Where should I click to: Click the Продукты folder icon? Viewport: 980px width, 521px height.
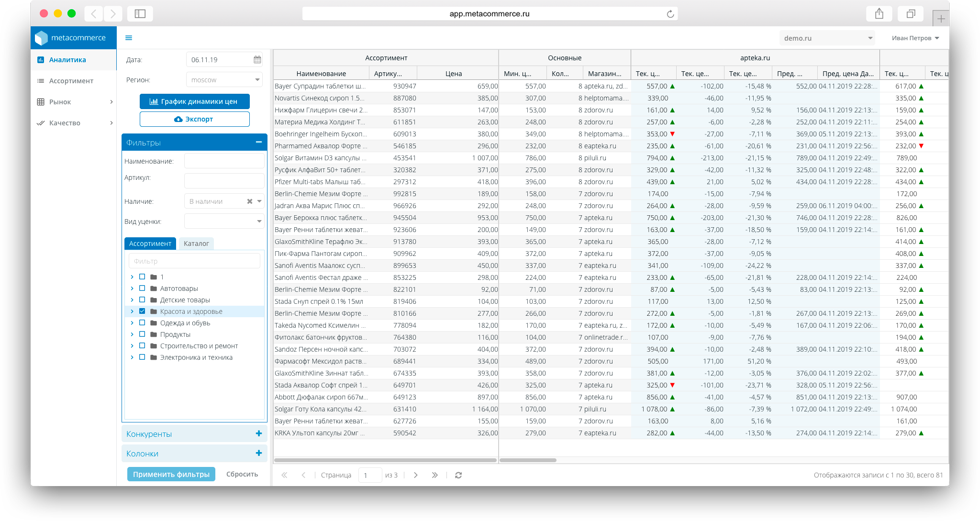[154, 334]
